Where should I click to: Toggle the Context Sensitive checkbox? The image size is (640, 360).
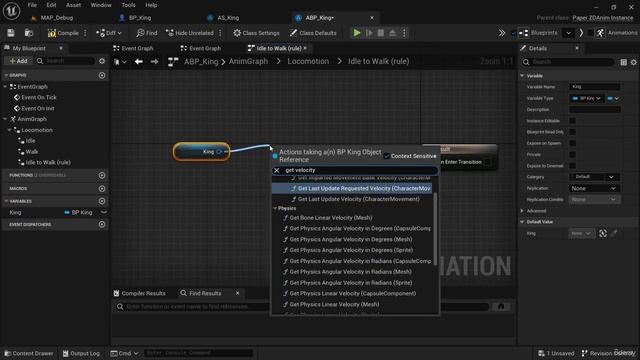click(387, 156)
